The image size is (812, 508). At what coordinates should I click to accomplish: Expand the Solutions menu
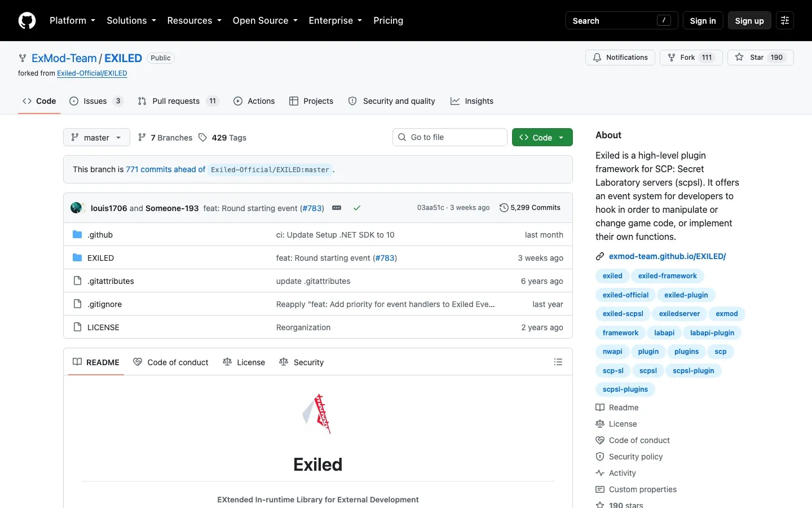pyautogui.click(x=131, y=20)
